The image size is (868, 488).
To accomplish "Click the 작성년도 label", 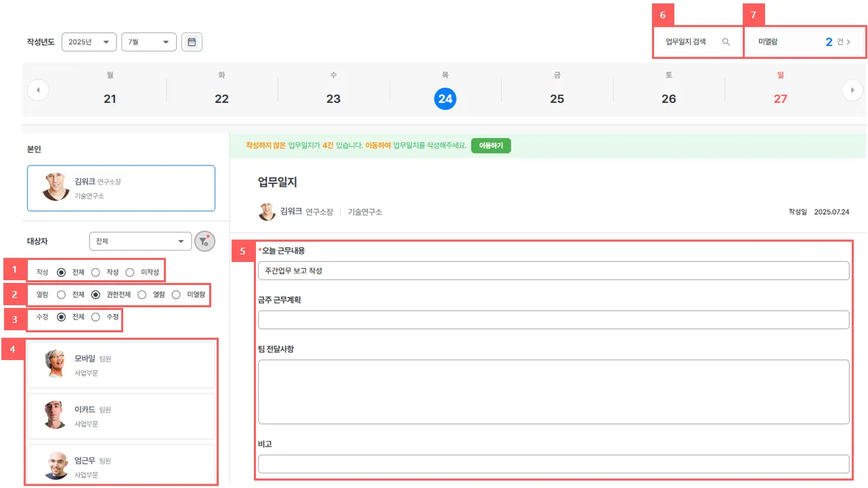I will [x=41, y=42].
